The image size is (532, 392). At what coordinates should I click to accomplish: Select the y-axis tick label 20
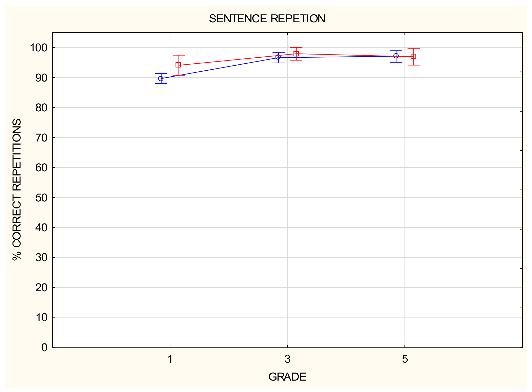coord(42,287)
